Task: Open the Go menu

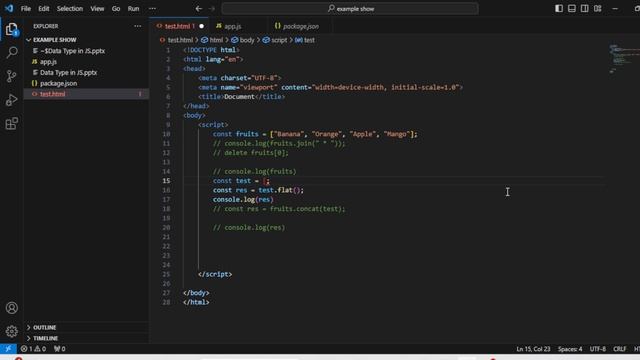Action: click(x=116, y=9)
